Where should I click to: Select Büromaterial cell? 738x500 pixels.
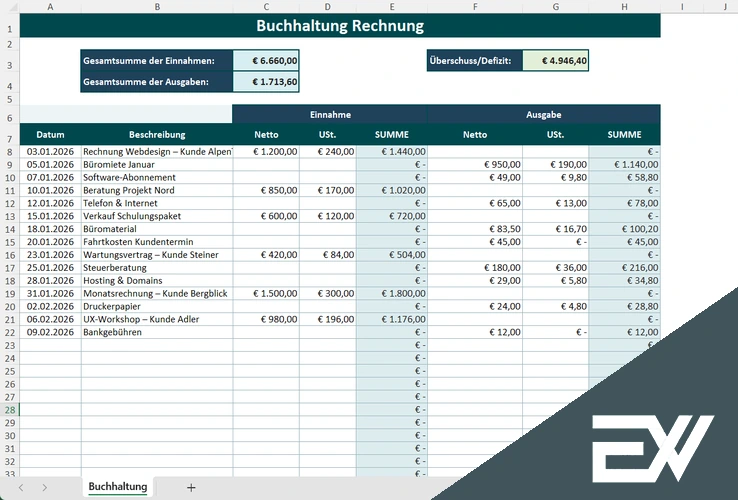pos(157,229)
